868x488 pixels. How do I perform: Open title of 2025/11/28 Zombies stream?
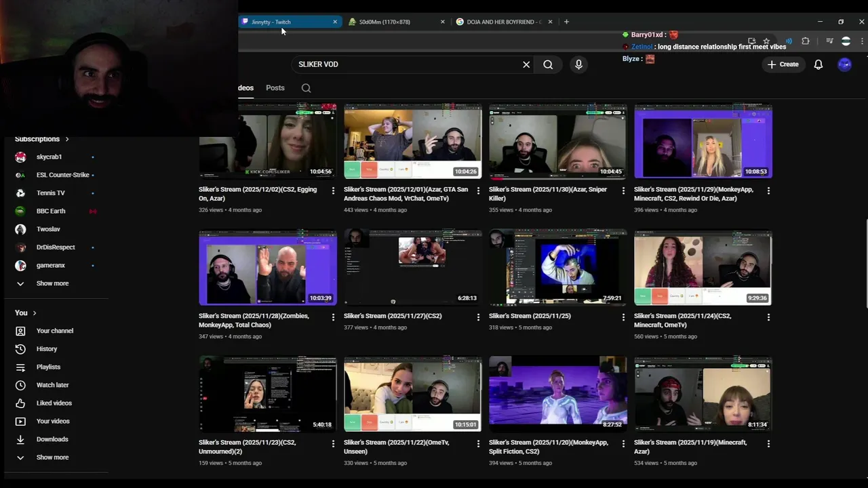(254, 321)
